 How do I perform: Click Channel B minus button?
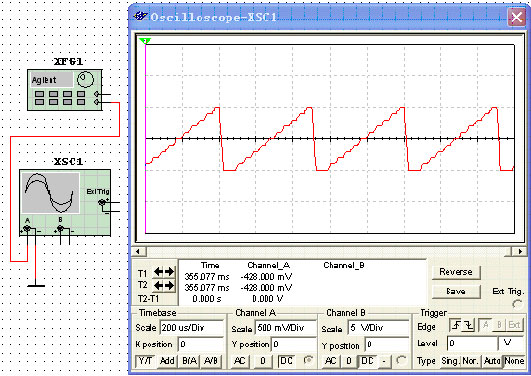[x=384, y=361]
